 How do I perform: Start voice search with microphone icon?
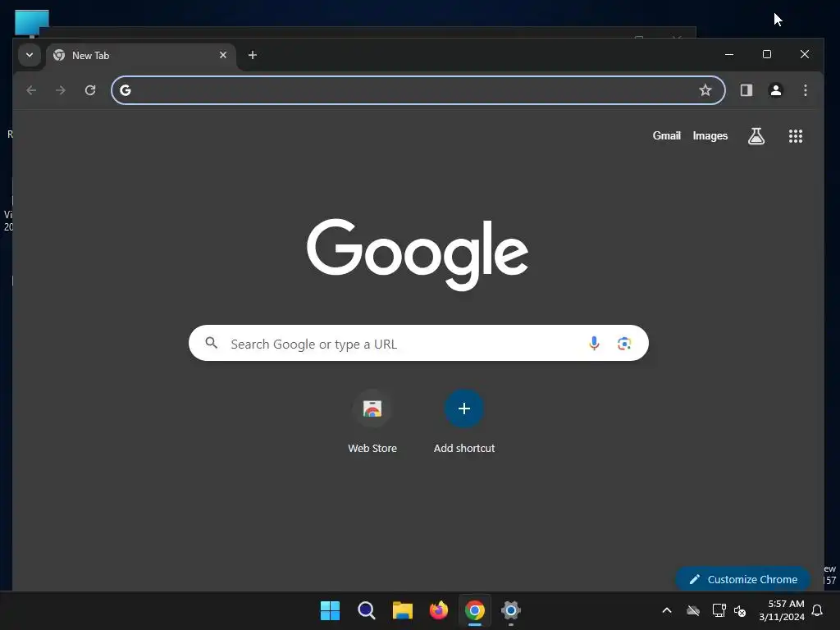[594, 343]
